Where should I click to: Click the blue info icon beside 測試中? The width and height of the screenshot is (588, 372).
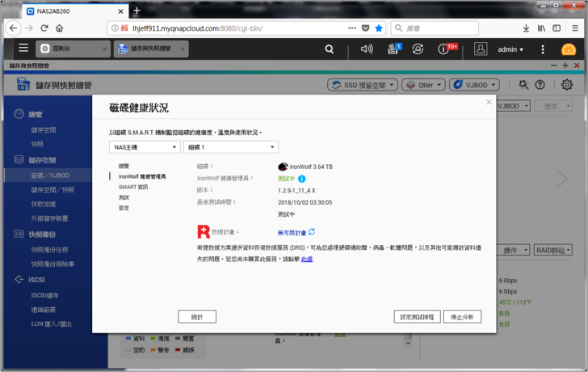(x=302, y=178)
